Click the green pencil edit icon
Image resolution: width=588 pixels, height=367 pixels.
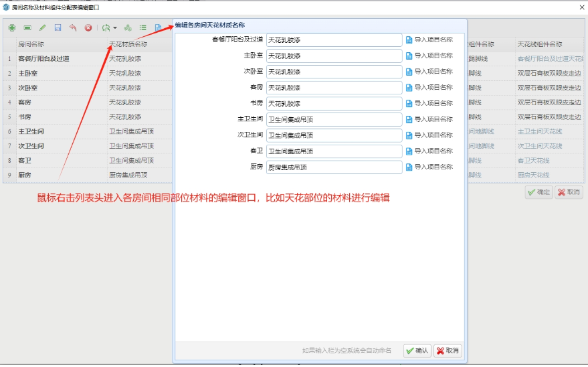[x=42, y=28]
